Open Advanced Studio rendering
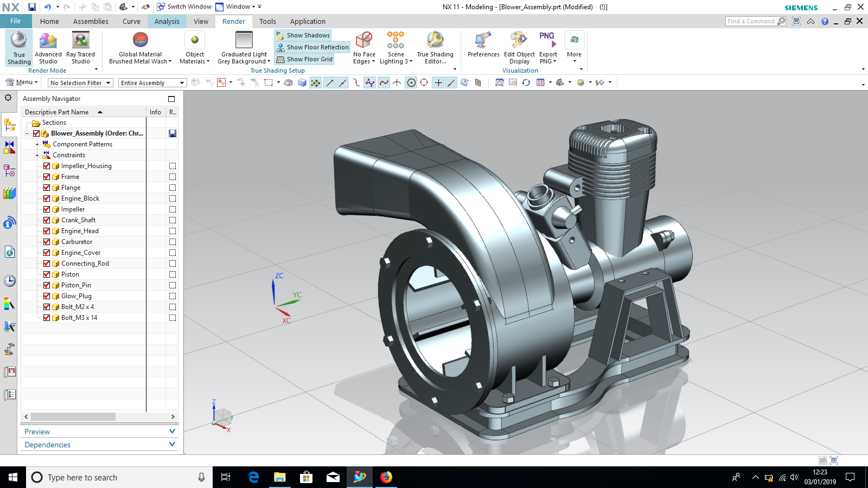Screen dimensions: 868x488 coord(48,48)
